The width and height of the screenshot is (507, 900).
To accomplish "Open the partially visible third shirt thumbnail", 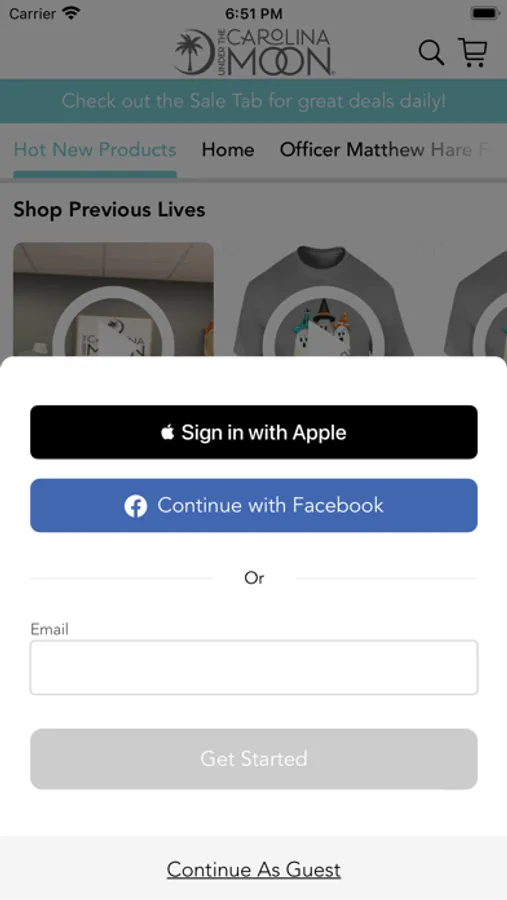I will pyautogui.click(x=476, y=300).
